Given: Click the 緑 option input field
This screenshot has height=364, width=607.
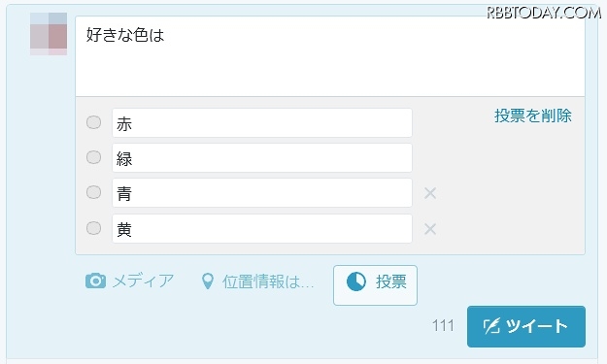Looking at the screenshot, I should pyautogui.click(x=262, y=158).
